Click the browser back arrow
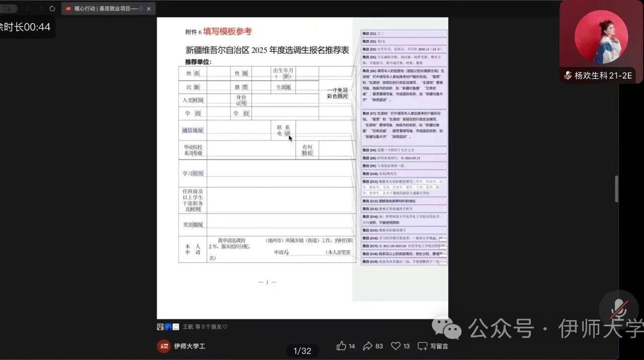The height and width of the screenshot is (360, 644). [28, 9]
